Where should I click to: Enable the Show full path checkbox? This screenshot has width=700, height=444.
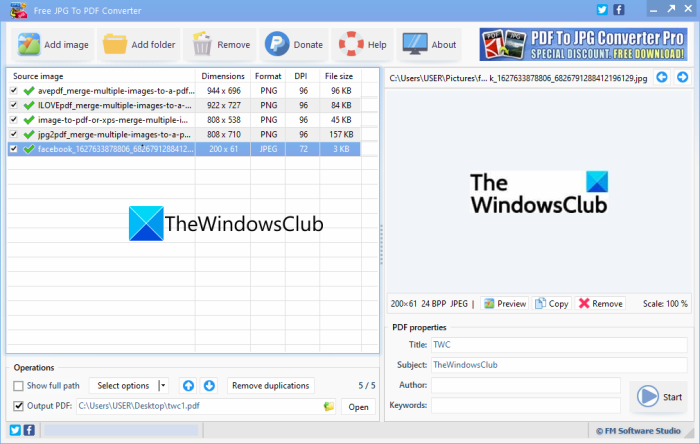18,386
